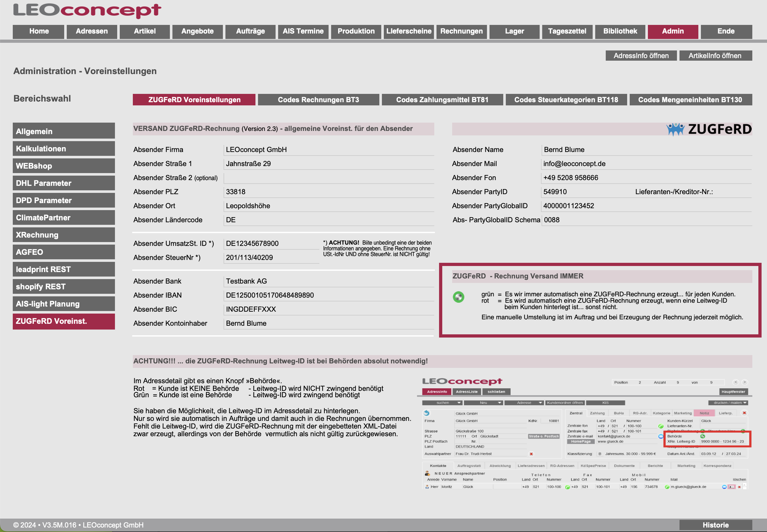Edit Absender BIC field
The height and width of the screenshot is (532, 767).
pyautogui.click(x=329, y=309)
